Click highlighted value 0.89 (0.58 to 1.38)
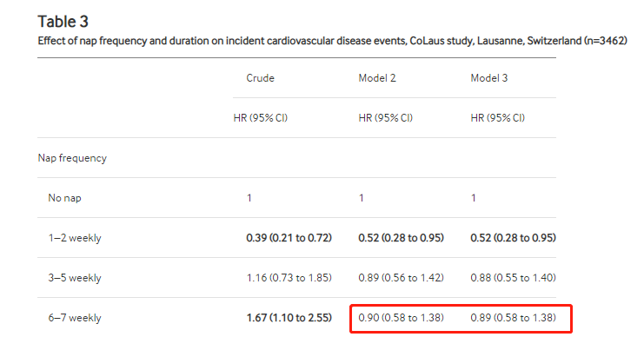The width and height of the screenshot is (644, 337). pos(514,318)
